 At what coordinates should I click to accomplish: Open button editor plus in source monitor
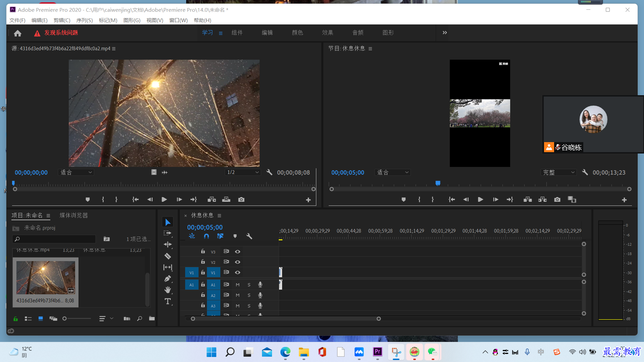point(308,200)
